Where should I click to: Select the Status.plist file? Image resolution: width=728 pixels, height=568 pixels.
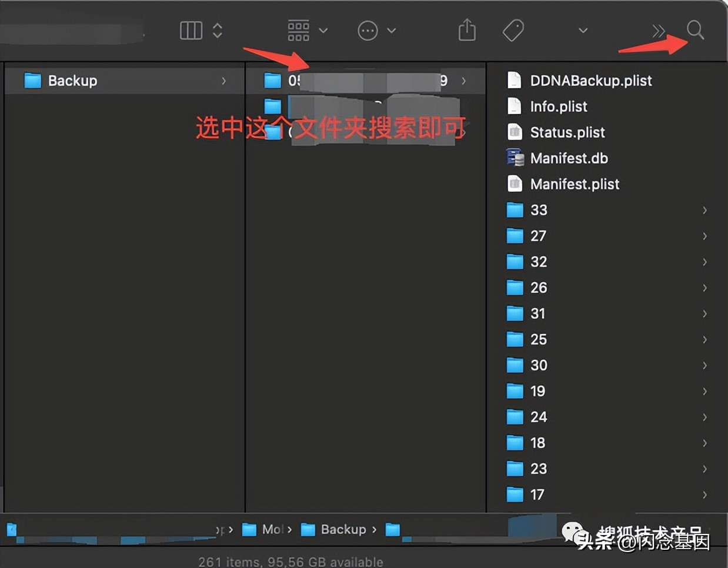(567, 132)
